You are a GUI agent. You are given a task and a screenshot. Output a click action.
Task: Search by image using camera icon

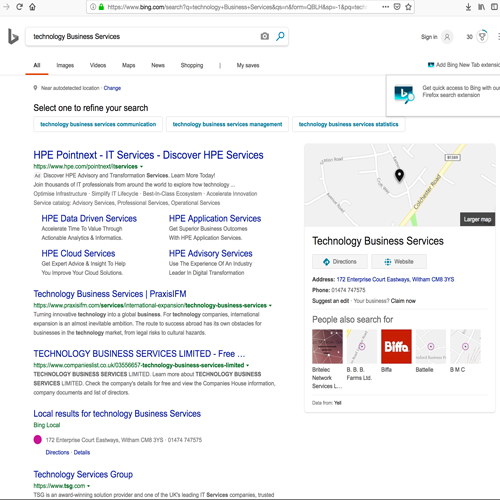tap(265, 36)
